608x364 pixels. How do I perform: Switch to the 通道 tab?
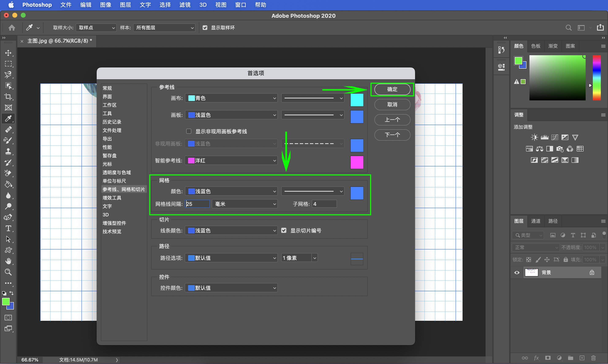coord(536,221)
